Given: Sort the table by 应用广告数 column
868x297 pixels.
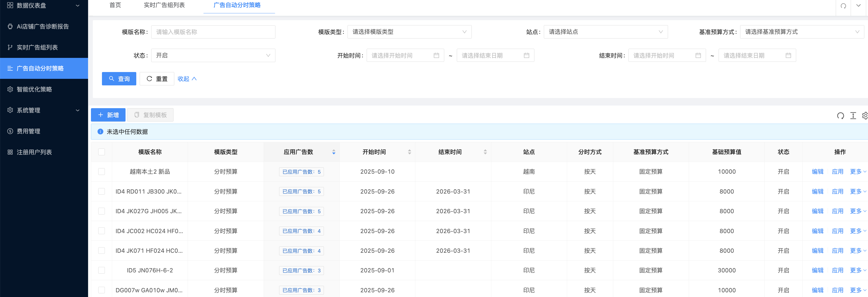Looking at the screenshot, I should [x=334, y=152].
